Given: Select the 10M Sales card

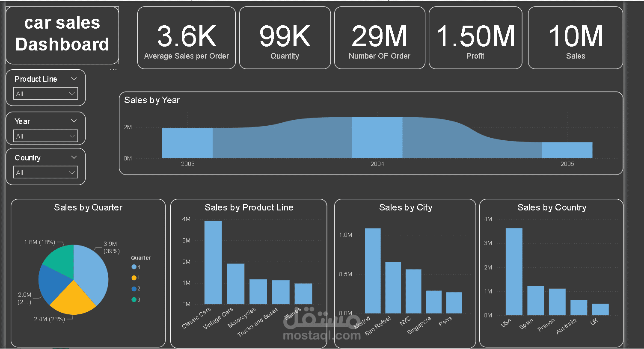Looking at the screenshot, I should pyautogui.click(x=576, y=38).
